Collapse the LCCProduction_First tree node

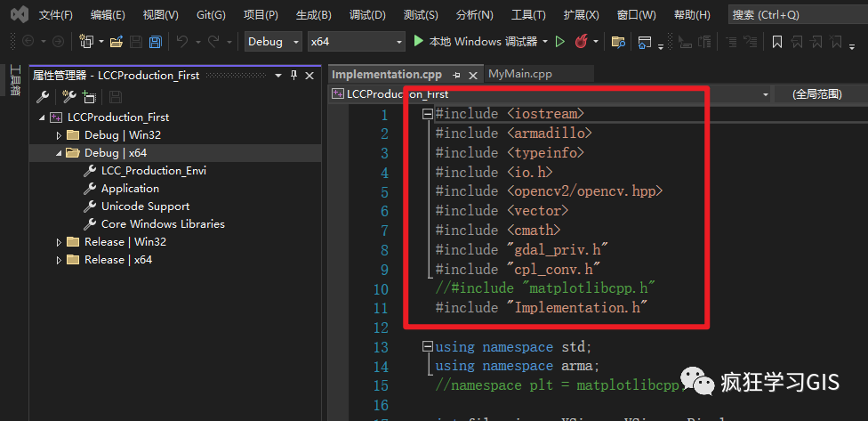(x=42, y=117)
